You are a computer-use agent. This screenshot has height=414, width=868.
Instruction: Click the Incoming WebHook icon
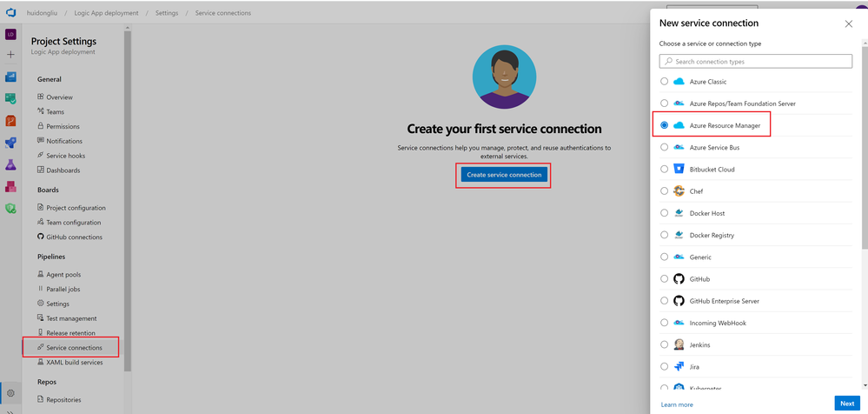click(679, 323)
